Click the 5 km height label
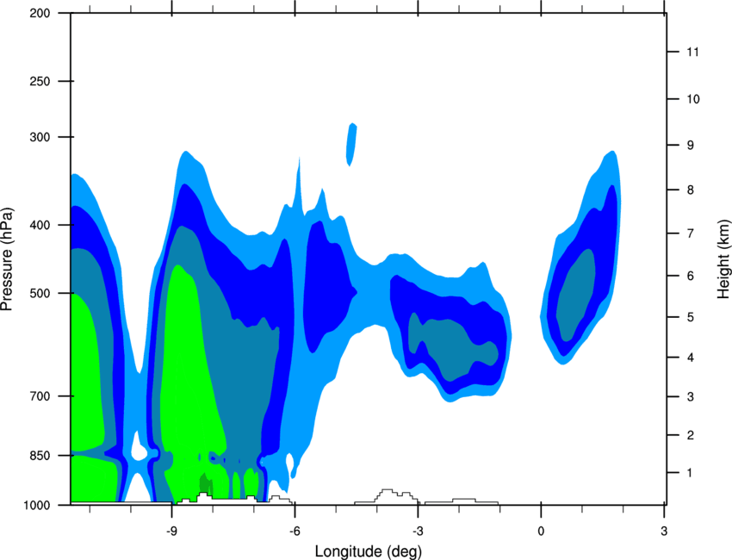 [x=691, y=318]
